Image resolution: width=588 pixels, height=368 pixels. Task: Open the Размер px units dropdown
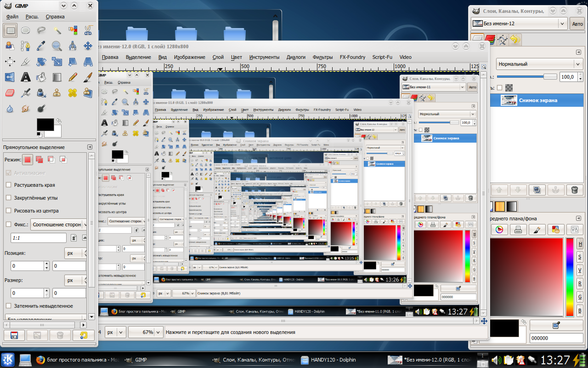[75, 280]
